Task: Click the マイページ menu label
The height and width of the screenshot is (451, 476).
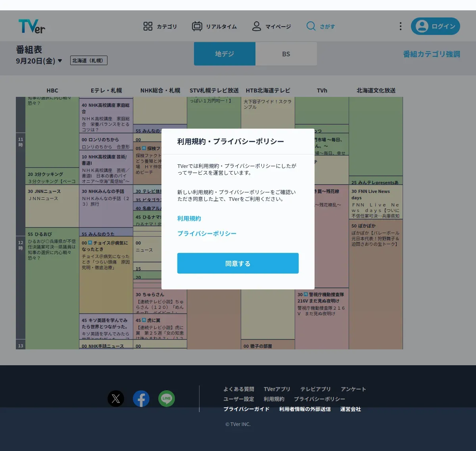Action: [x=278, y=27]
